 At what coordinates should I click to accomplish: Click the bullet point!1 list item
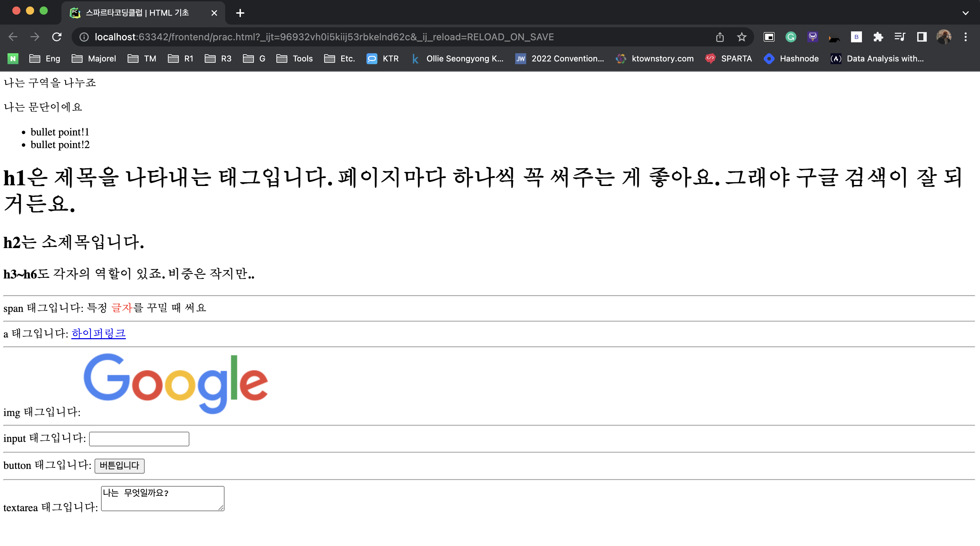(60, 132)
